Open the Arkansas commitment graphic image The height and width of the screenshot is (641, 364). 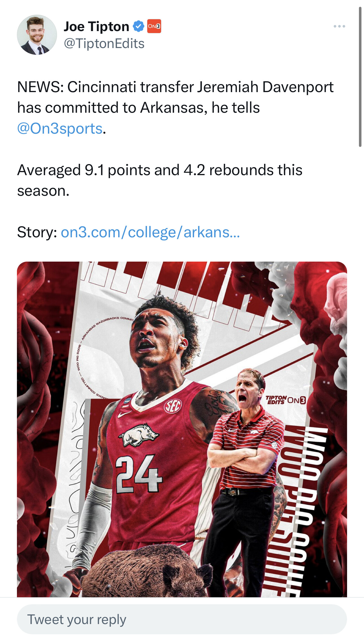click(x=182, y=429)
